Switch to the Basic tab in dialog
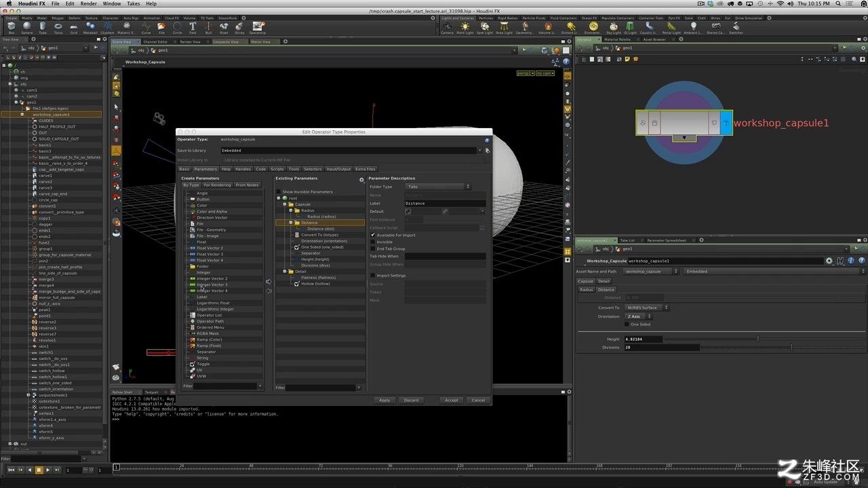Image resolution: width=868 pixels, height=488 pixels. (184, 169)
